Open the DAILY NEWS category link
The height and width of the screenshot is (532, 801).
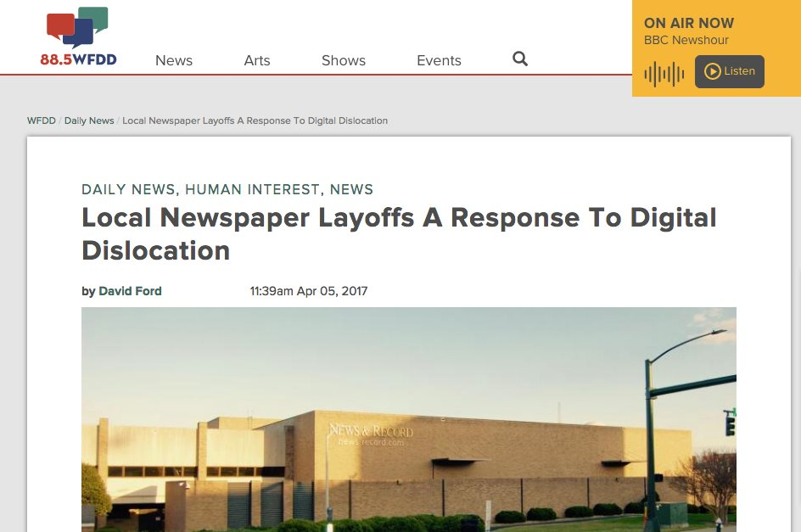pos(128,189)
